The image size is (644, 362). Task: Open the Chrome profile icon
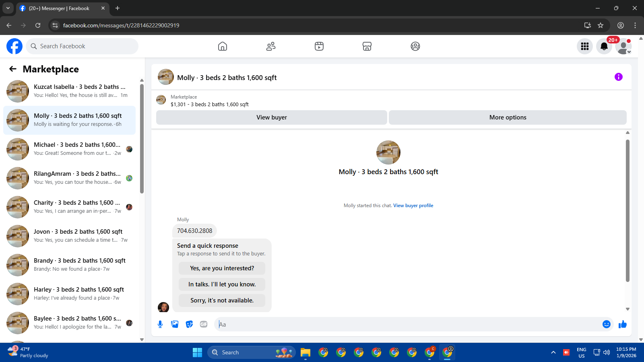tap(621, 25)
